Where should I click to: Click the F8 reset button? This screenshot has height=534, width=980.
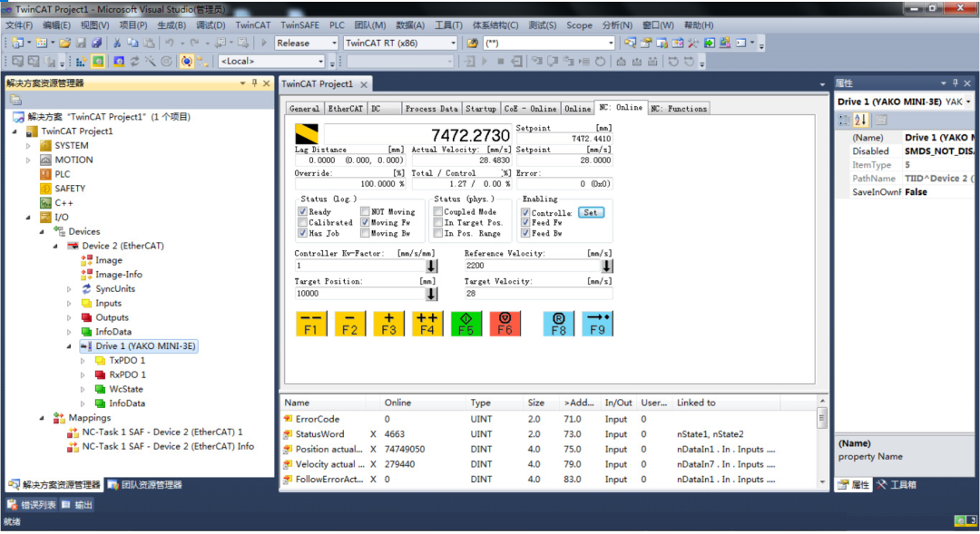pyautogui.click(x=559, y=324)
